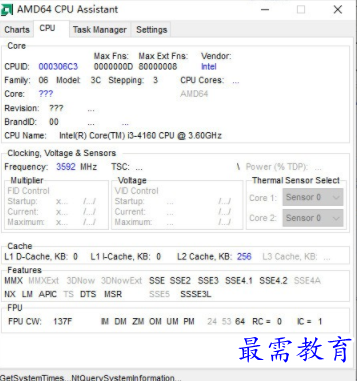Click the Frequency value 3592

[66, 167]
